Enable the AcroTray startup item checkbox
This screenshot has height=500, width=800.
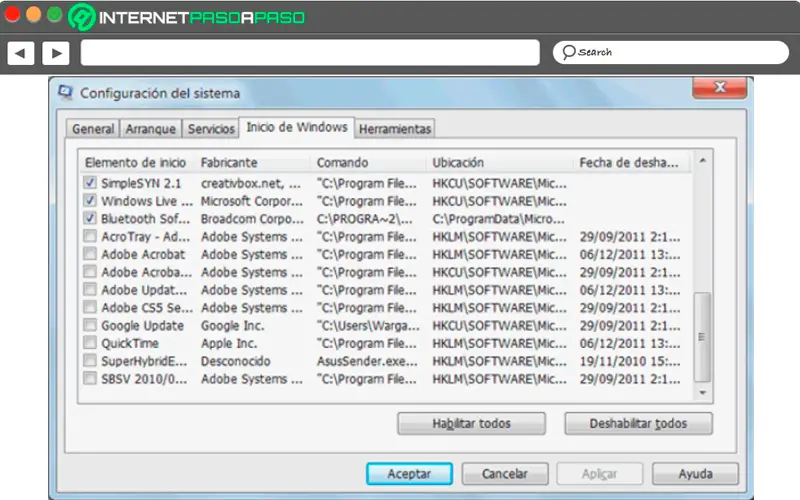coord(90,236)
